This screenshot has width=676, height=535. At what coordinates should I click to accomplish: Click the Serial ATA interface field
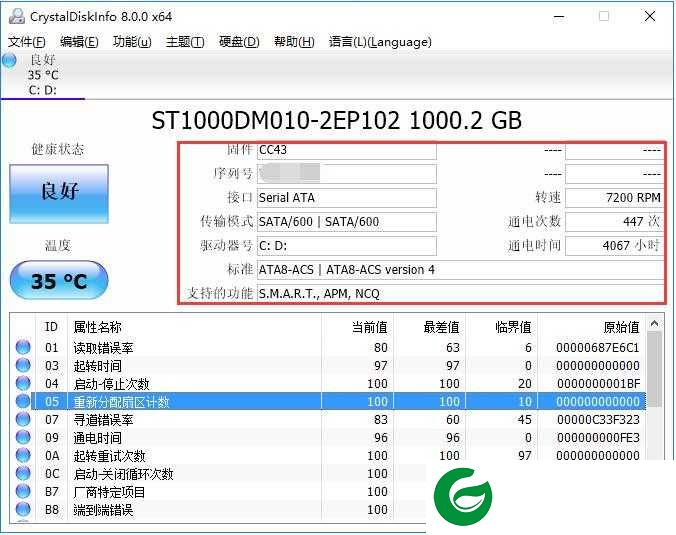tap(347, 198)
